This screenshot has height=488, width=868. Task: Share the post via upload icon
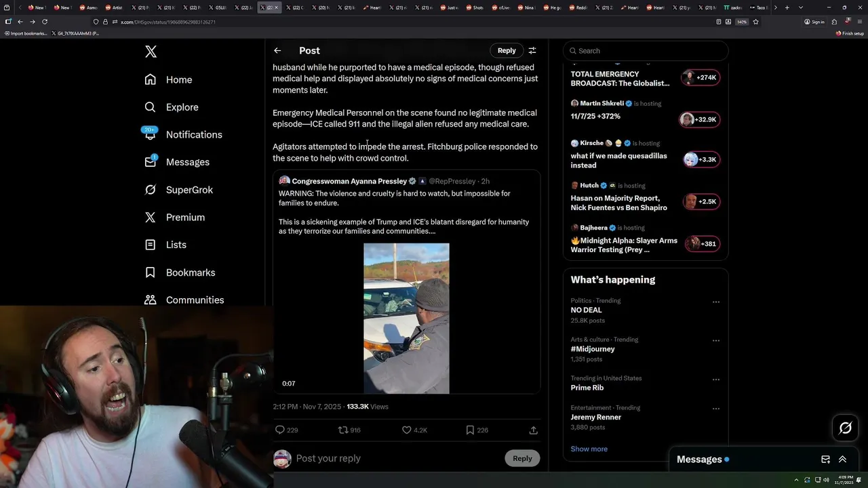click(533, 430)
